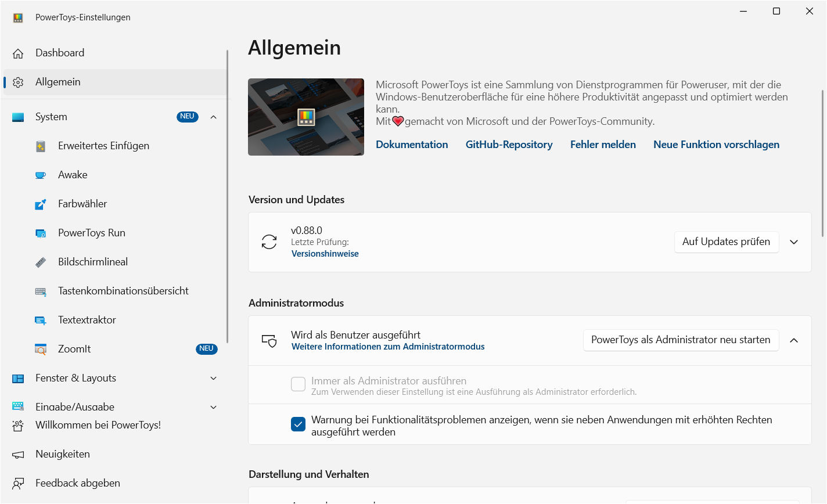Collapse the System section in sidebar
The height and width of the screenshot is (504, 827).
click(213, 117)
